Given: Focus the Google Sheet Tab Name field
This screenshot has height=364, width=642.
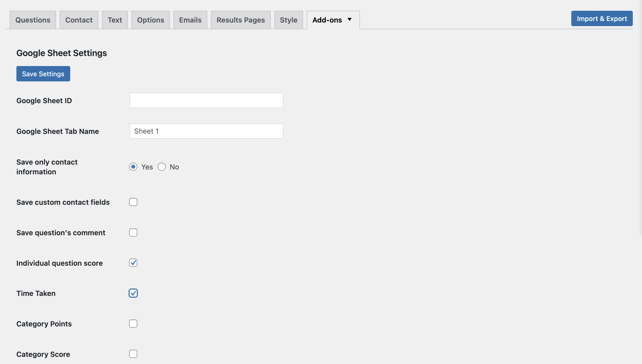Looking at the screenshot, I should [206, 131].
